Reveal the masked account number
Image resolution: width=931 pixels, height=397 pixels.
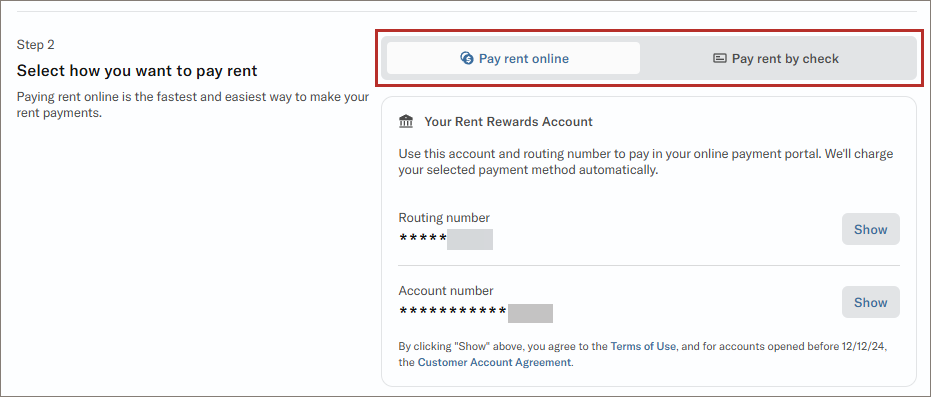870,303
